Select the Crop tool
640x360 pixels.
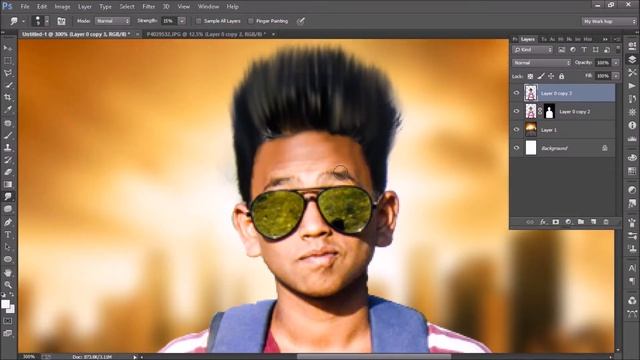pos(8,97)
